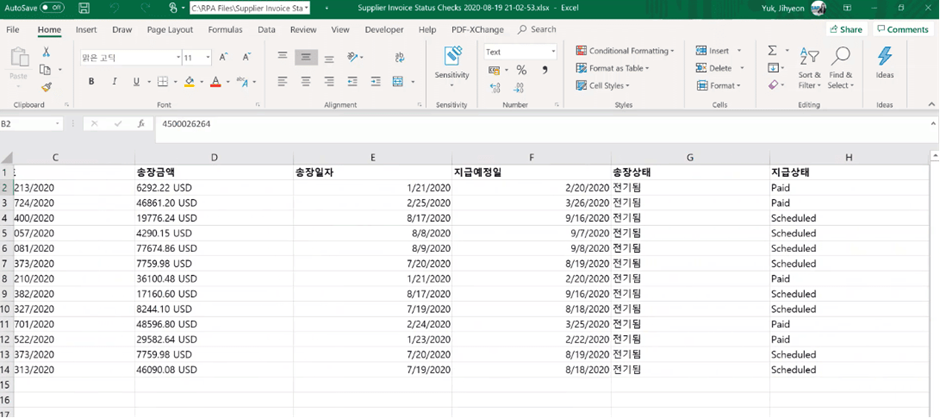This screenshot has width=940, height=418.
Task: Select the 지급상태 header cell
Action: 849,173
